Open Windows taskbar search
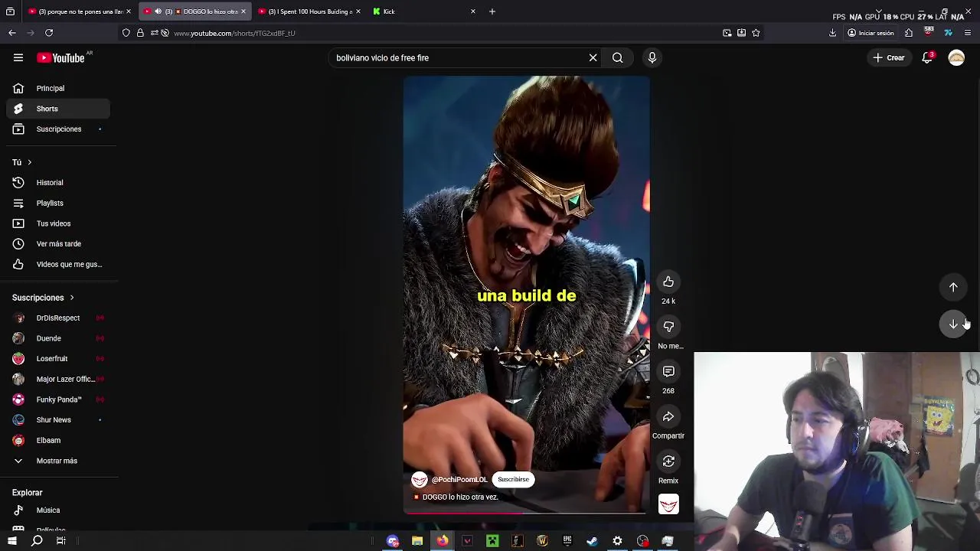980x551 pixels. pos(37,541)
